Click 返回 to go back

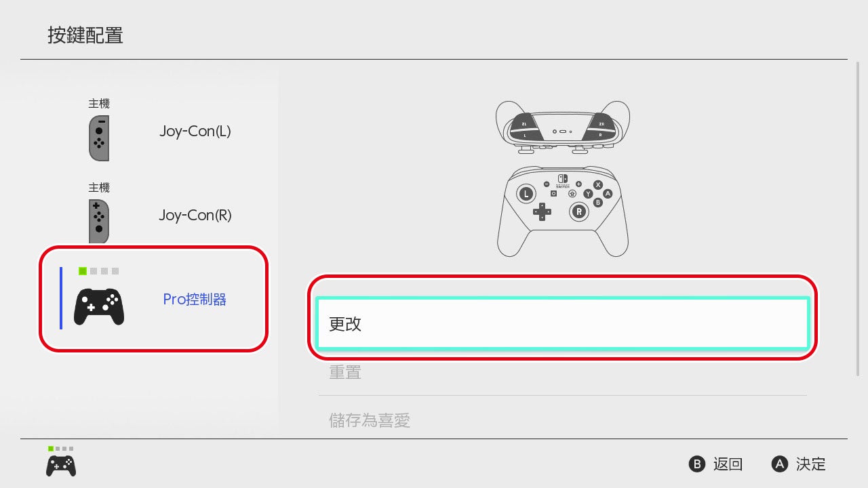pyautogui.click(x=728, y=464)
